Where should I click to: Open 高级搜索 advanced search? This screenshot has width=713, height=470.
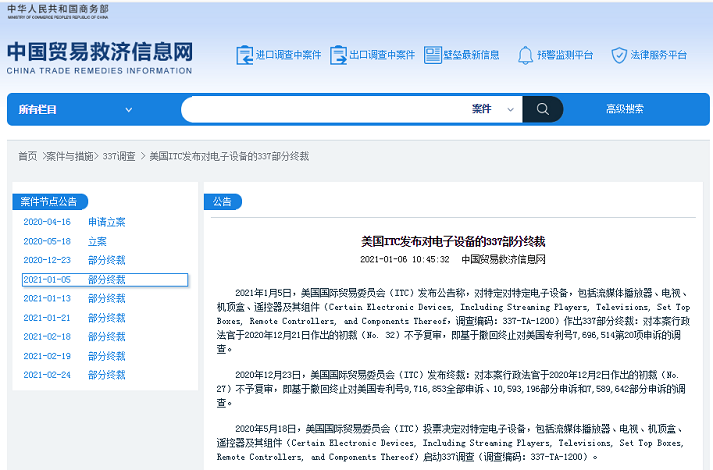coord(625,109)
